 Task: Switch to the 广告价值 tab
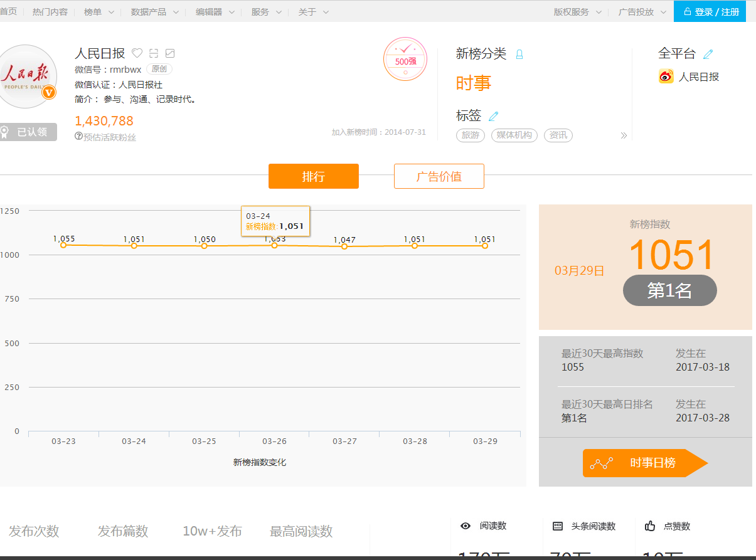(x=439, y=176)
